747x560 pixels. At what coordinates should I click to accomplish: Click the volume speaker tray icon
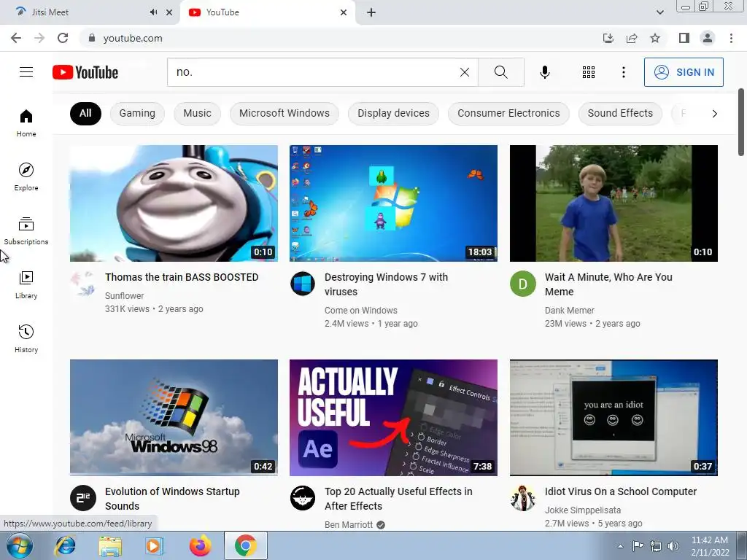[673, 546]
